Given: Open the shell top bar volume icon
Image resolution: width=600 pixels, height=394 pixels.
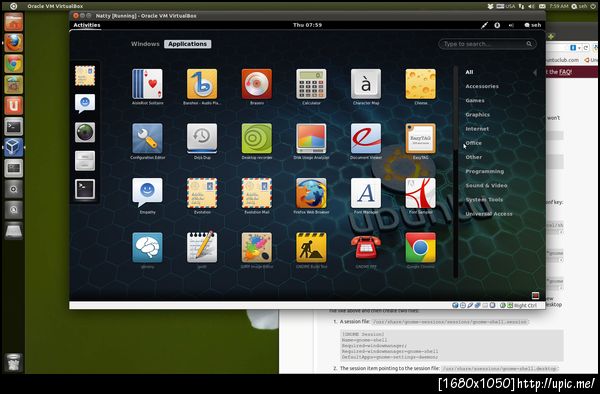Looking at the screenshot, I should click(x=511, y=25).
